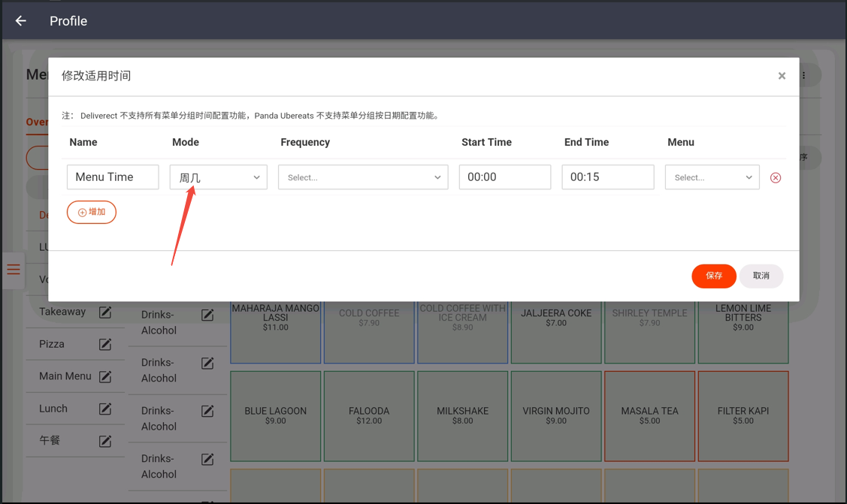Image resolution: width=847 pixels, height=504 pixels.
Task: Open the Frequency Select dropdown
Action: tap(363, 177)
